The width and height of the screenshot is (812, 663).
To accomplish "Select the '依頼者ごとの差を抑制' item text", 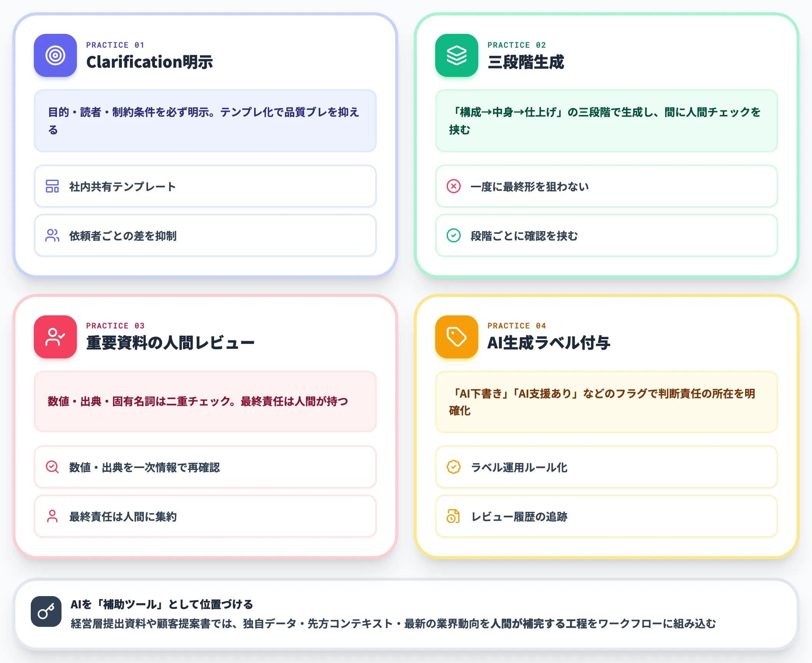I will pyautogui.click(x=123, y=236).
